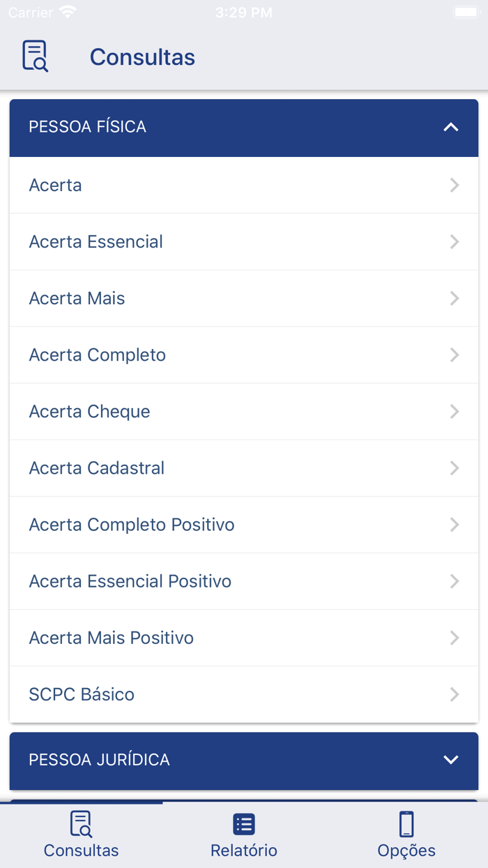Tap the Opções phone icon
Screen dimensions: 488x868
406,823
